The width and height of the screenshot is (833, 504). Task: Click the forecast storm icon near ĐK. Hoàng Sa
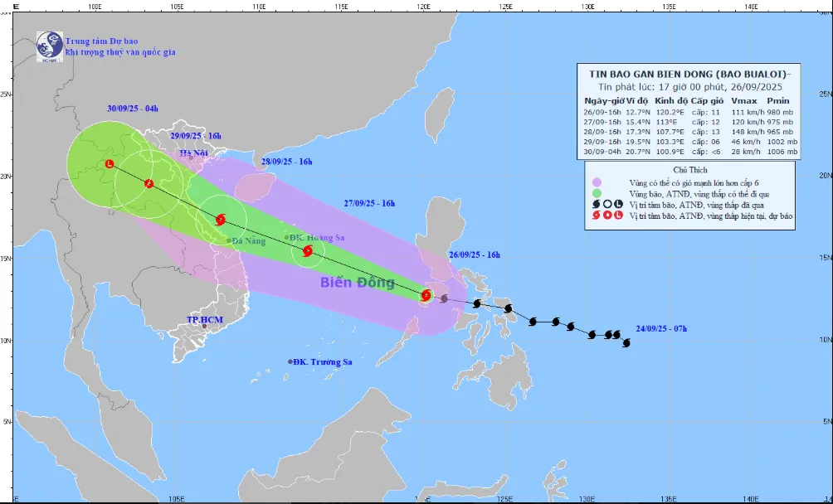[308, 250]
